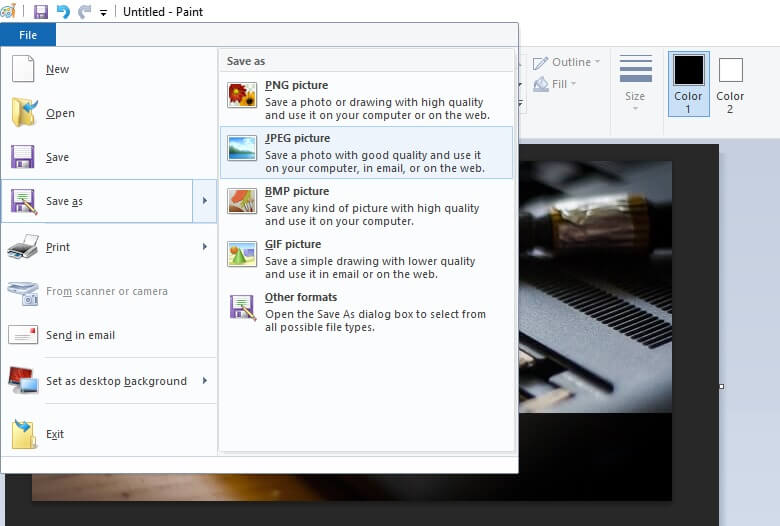Viewport: 780px width, 526px height.
Task: Click the BMP picture brushes icon
Action: tap(242, 201)
